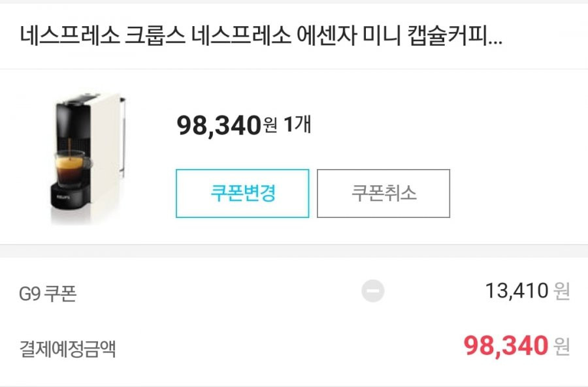588x387 pixels.
Task: Select the black 98,340원 item price
Action: 227,125
